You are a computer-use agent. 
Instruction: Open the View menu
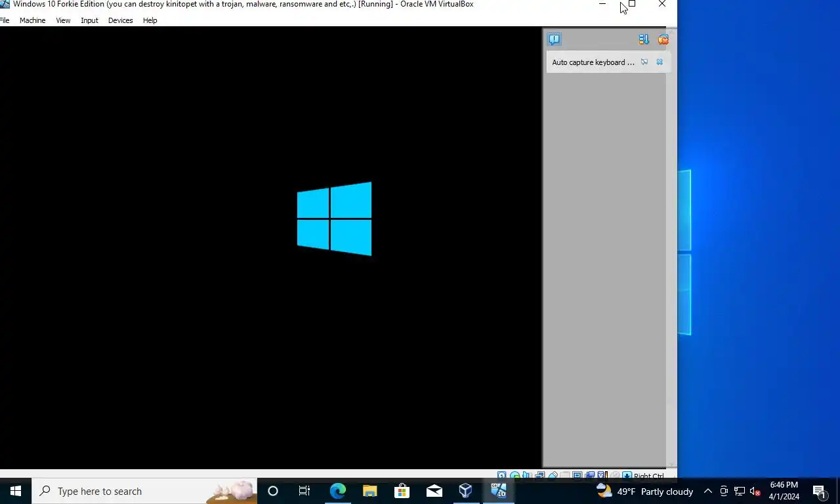tap(63, 20)
